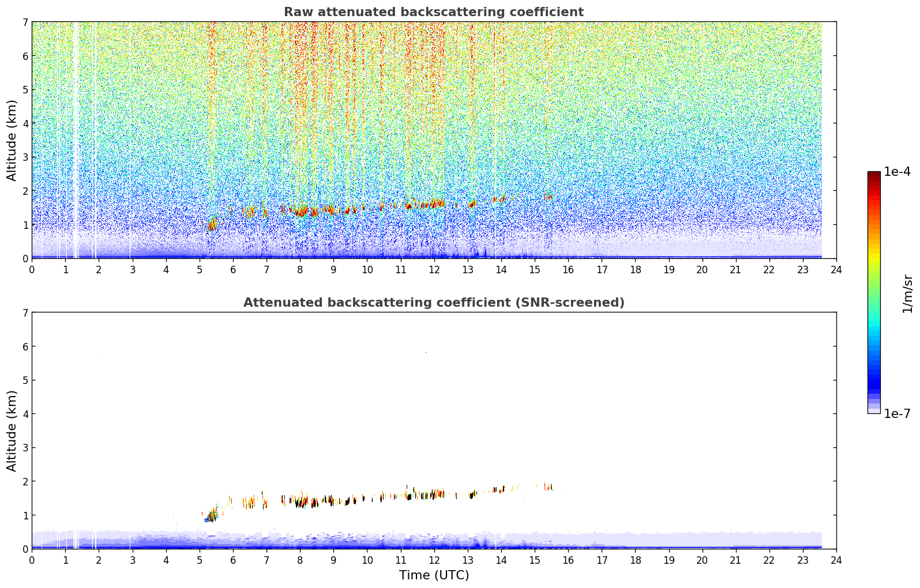Click hour 6 tick on top plot's time axis

233,269
